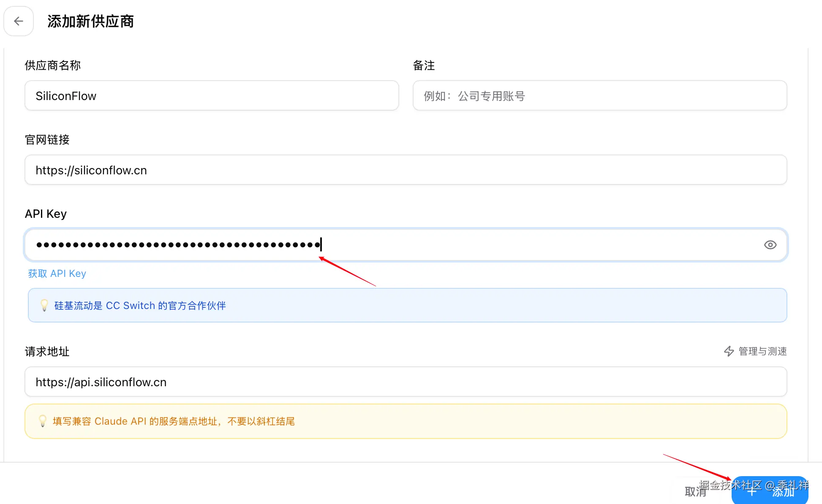Image resolution: width=822 pixels, height=504 pixels.
Task: Click the lightning bolt speed test icon
Action: pyautogui.click(x=729, y=351)
